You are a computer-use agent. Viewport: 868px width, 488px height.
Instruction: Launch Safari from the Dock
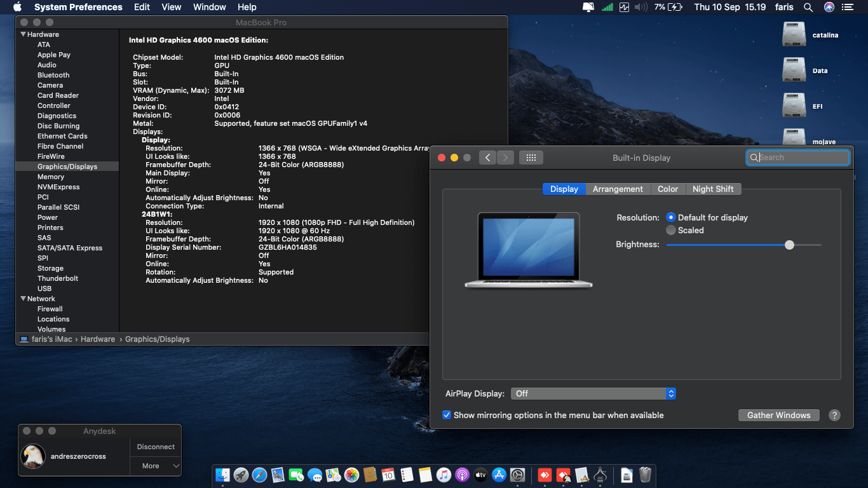pos(259,475)
